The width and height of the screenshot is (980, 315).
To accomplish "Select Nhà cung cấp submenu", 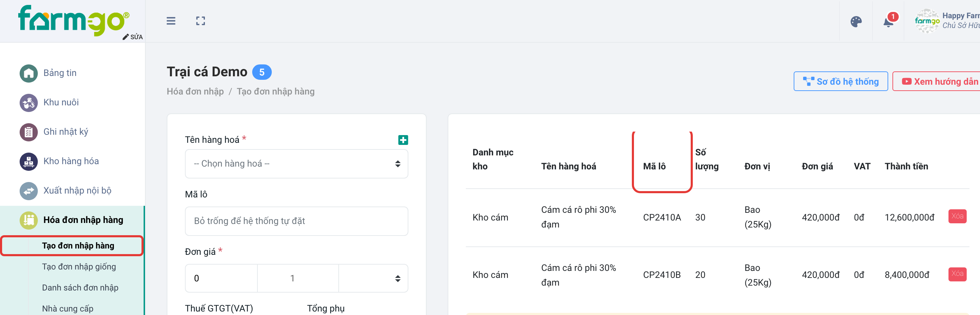I will [x=67, y=309].
